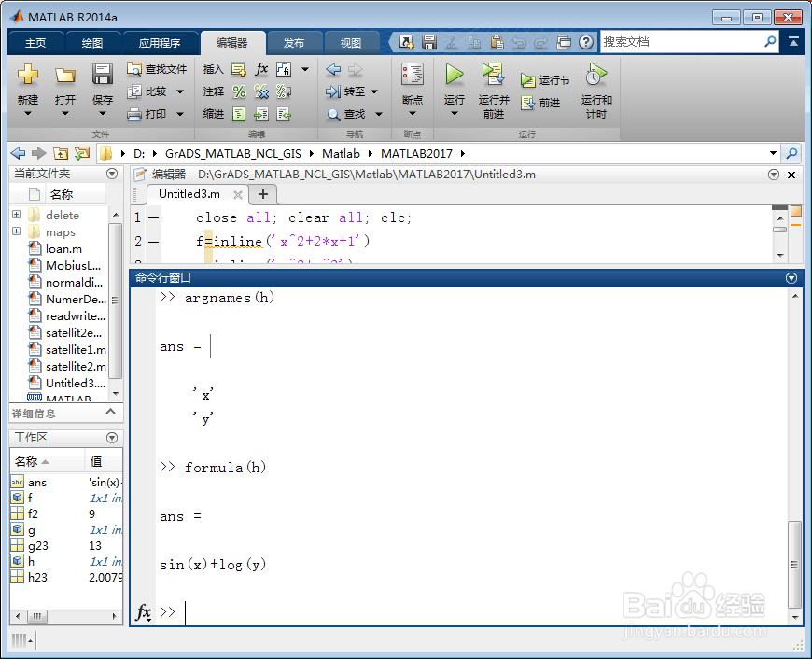Viewport: 812px width, 659px height.
Task: Click the Breakpoints (断点) icon
Action: pyautogui.click(x=413, y=75)
